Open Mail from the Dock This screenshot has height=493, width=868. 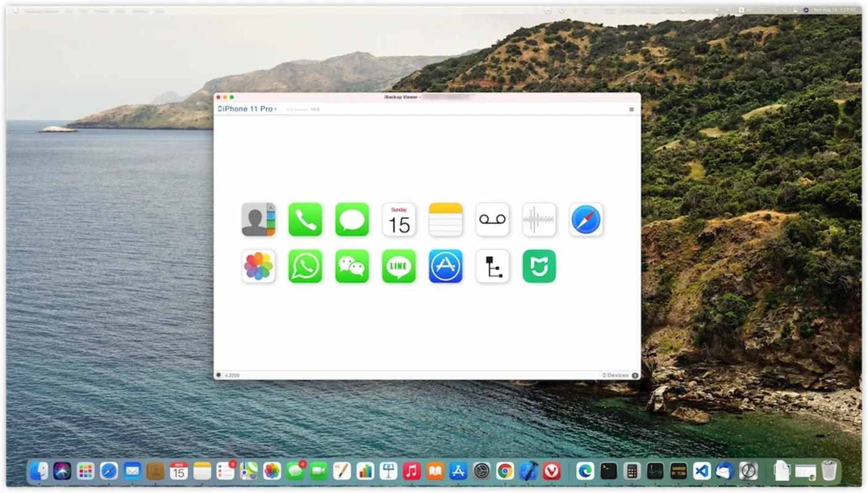(x=132, y=471)
